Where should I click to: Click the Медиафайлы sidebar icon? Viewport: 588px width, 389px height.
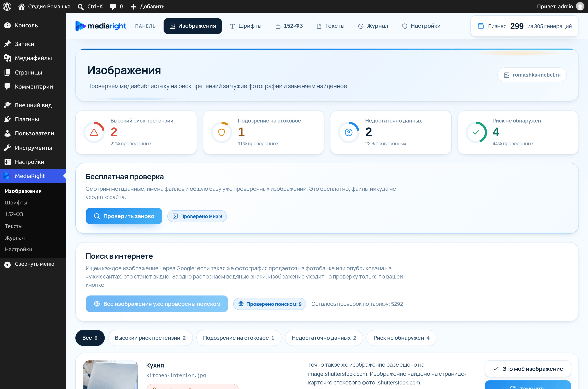(x=8, y=58)
